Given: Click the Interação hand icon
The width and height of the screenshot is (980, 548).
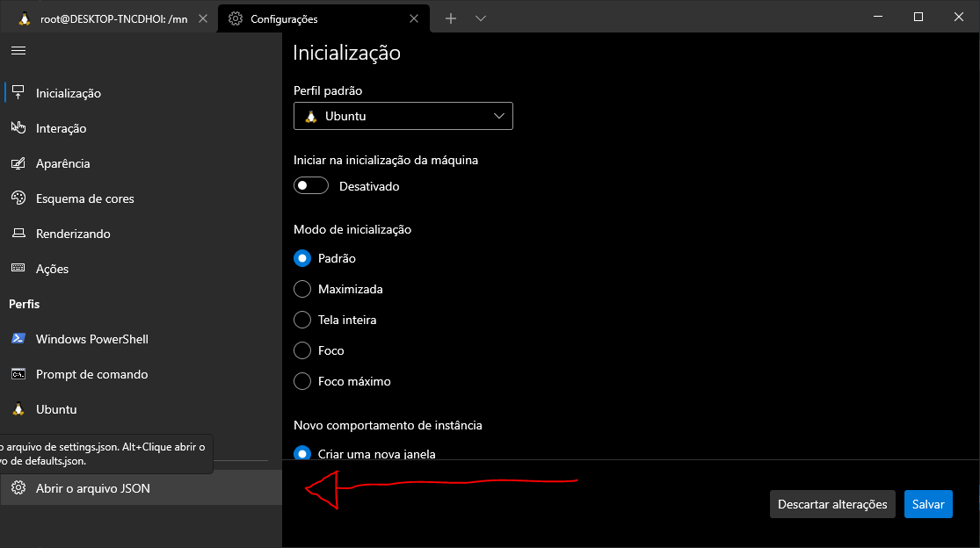Looking at the screenshot, I should pos(18,127).
